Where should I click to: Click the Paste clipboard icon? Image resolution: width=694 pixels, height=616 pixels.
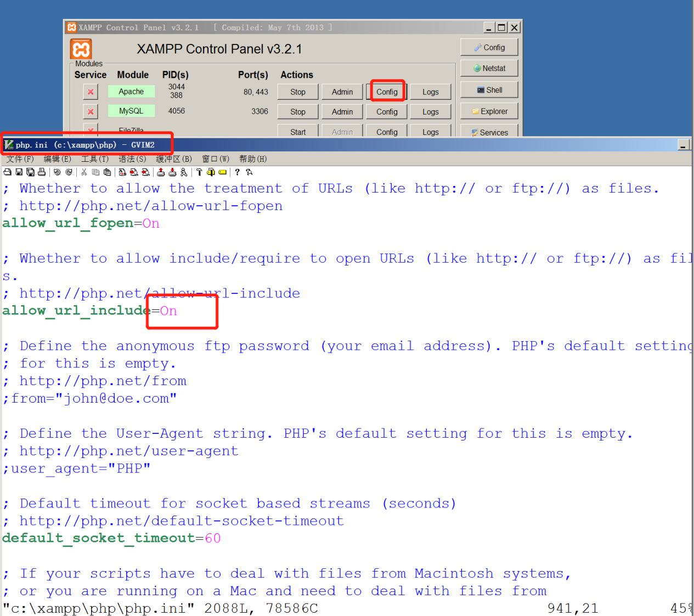(107, 172)
